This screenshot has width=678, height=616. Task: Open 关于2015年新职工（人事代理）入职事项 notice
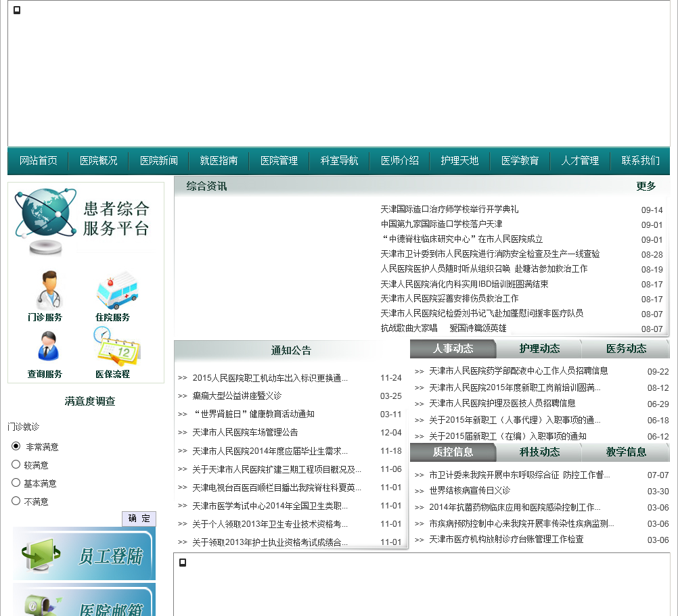pyautogui.click(x=514, y=420)
